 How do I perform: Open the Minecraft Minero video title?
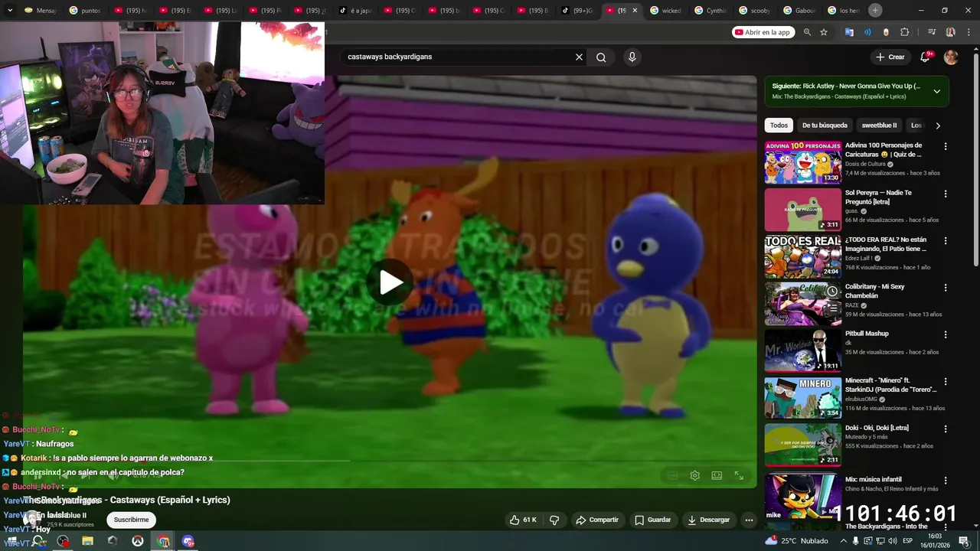[x=890, y=385]
